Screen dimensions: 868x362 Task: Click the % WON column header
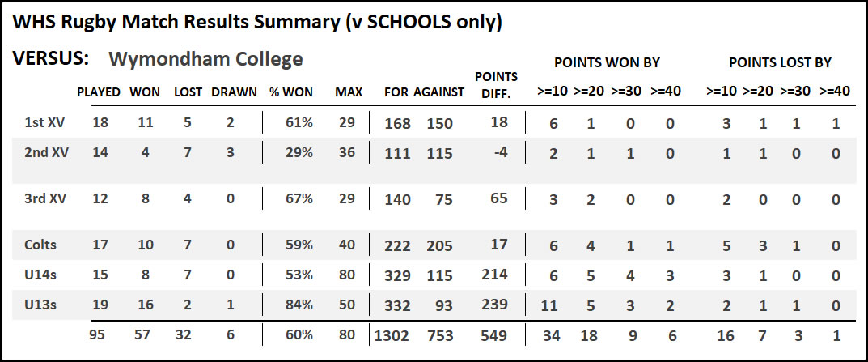point(291,92)
